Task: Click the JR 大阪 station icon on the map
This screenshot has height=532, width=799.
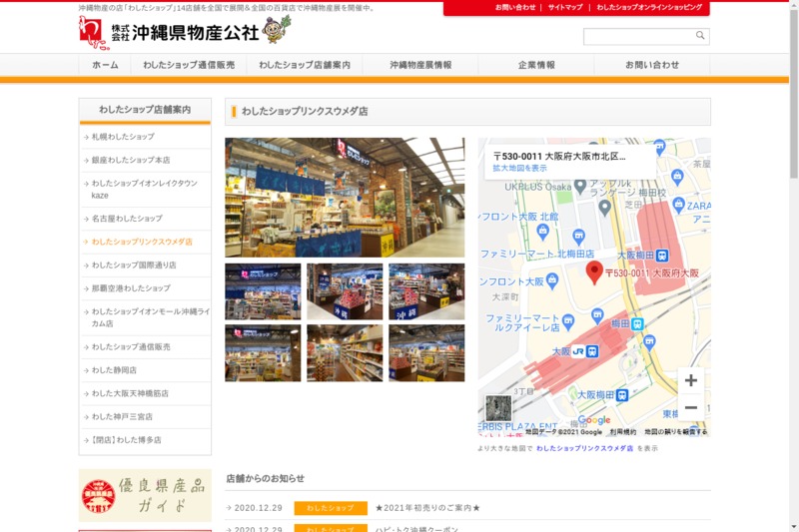Action: tap(591, 351)
